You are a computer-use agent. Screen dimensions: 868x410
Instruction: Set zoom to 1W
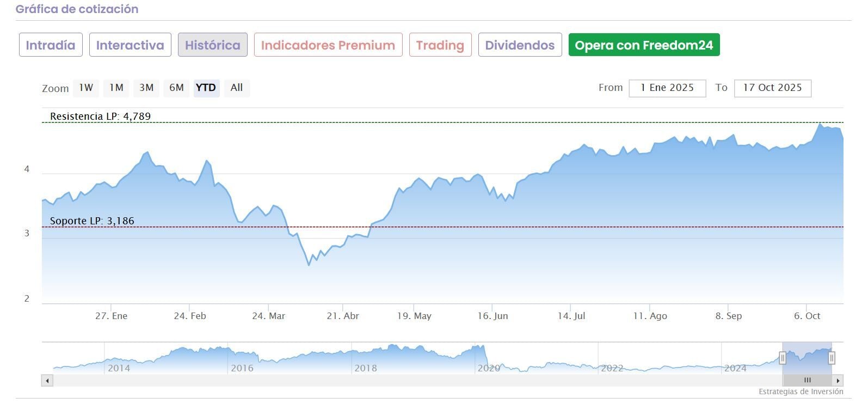[86, 88]
